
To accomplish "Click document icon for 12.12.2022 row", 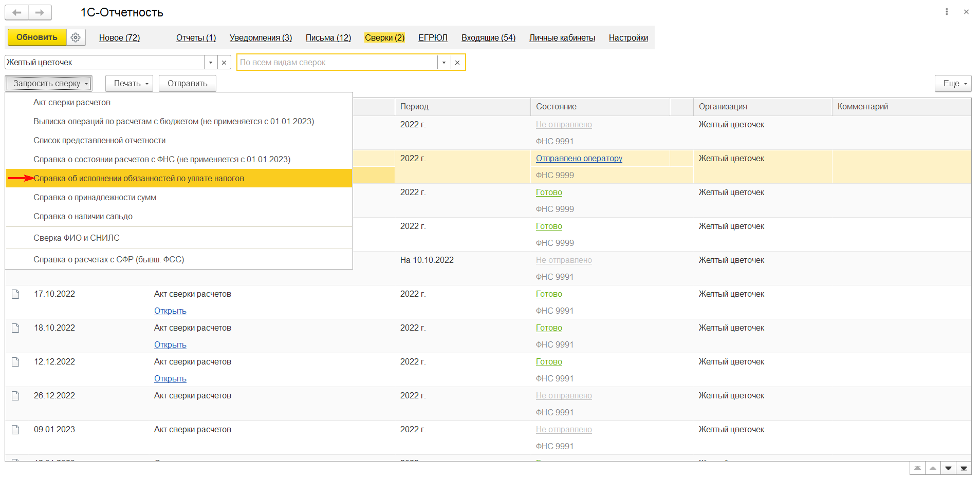I will point(15,362).
